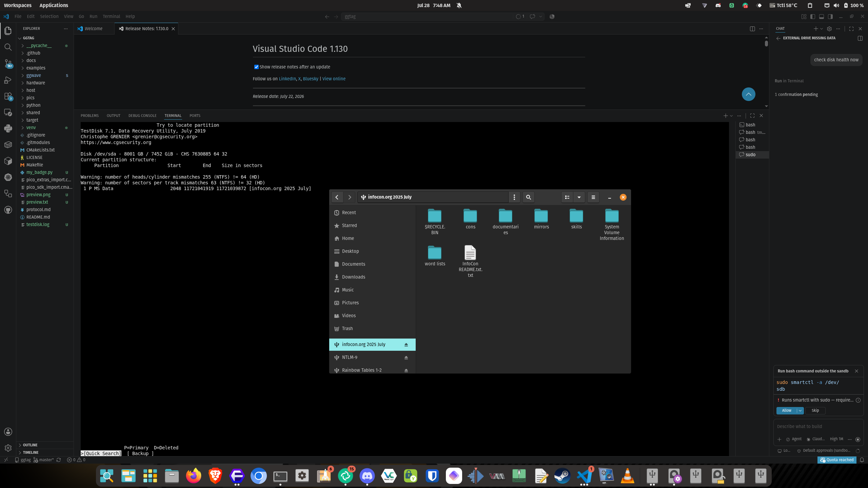The width and height of the screenshot is (868, 488).
Task: Go back from External Drive Missing Data chat
Action: click(x=778, y=38)
